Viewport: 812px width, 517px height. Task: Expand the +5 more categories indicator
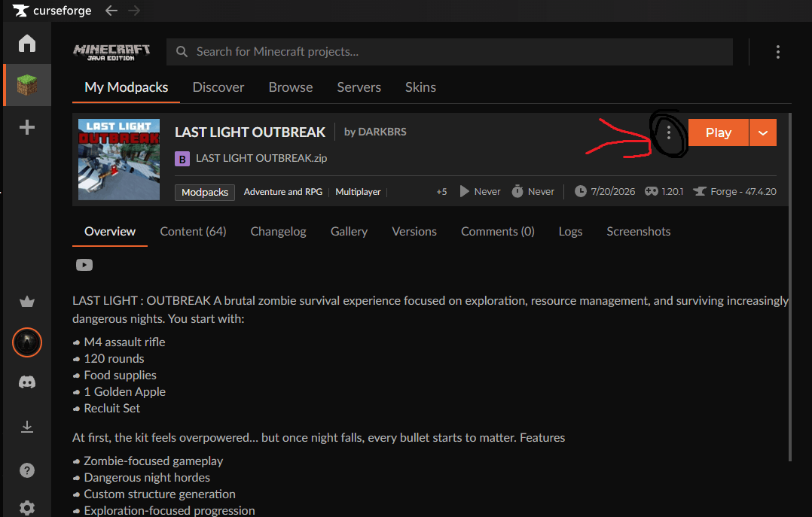tap(441, 192)
